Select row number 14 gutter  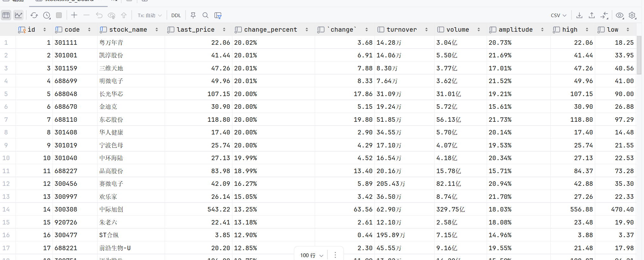click(x=6, y=209)
